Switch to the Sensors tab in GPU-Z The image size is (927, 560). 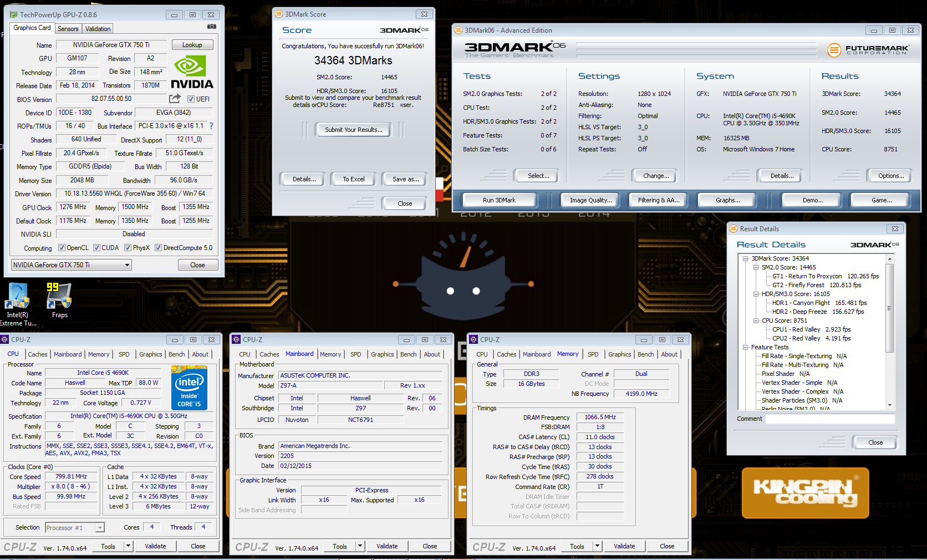[x=68, y=29]
